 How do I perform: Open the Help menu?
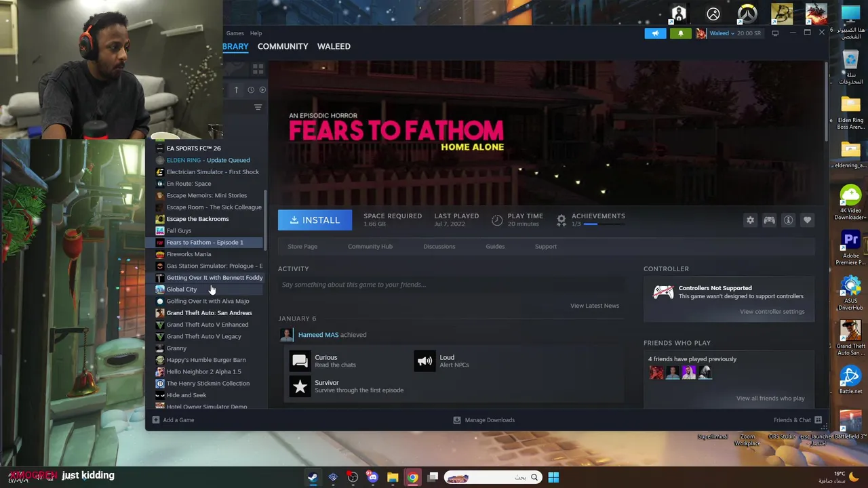[256, 33]
